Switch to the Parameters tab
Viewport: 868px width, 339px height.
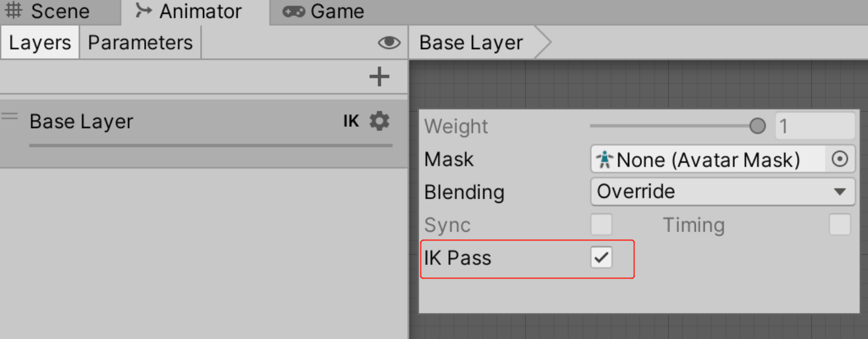point(139,42)
